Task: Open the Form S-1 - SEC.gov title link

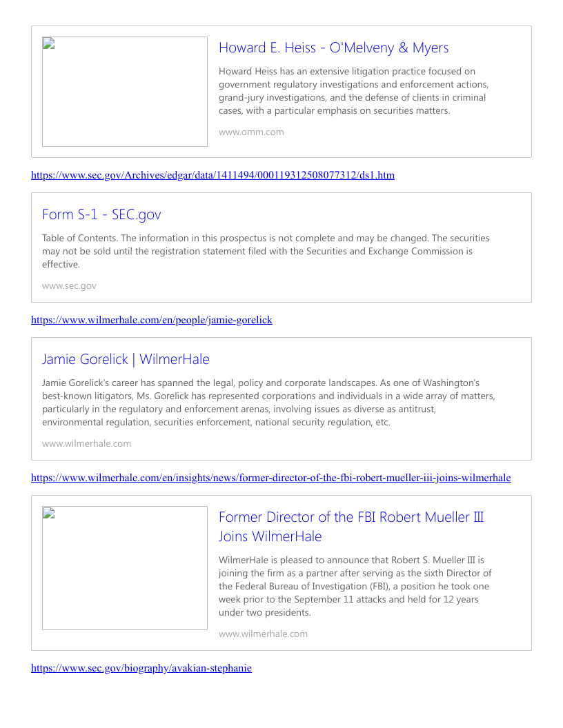Action: [x=101, y=214]
